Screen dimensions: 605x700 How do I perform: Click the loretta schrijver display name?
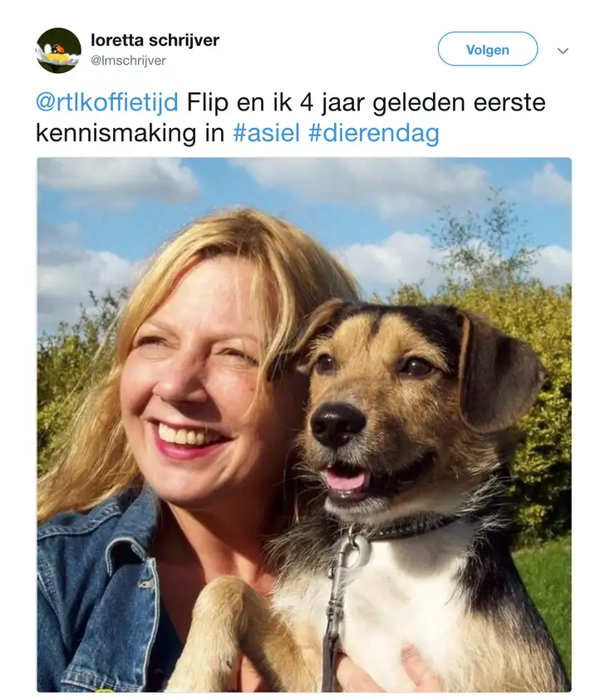[155, 40]
